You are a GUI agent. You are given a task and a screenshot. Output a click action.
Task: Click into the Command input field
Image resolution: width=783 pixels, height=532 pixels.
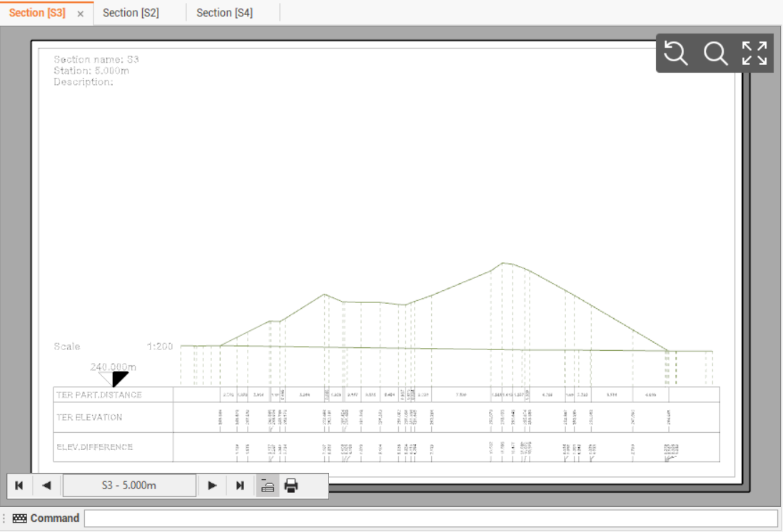coord(430,518)
